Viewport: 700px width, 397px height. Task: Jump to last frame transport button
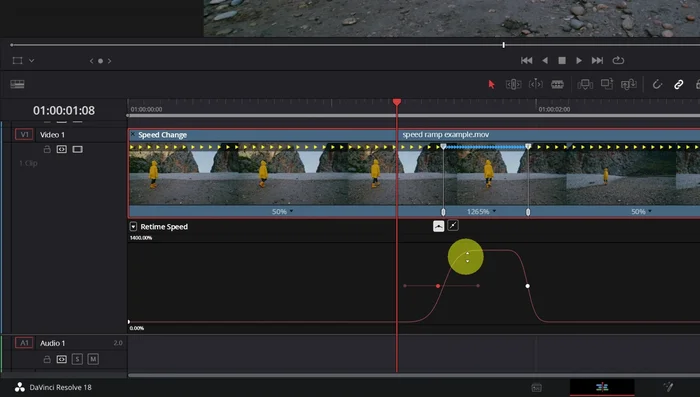coord(597,60)
